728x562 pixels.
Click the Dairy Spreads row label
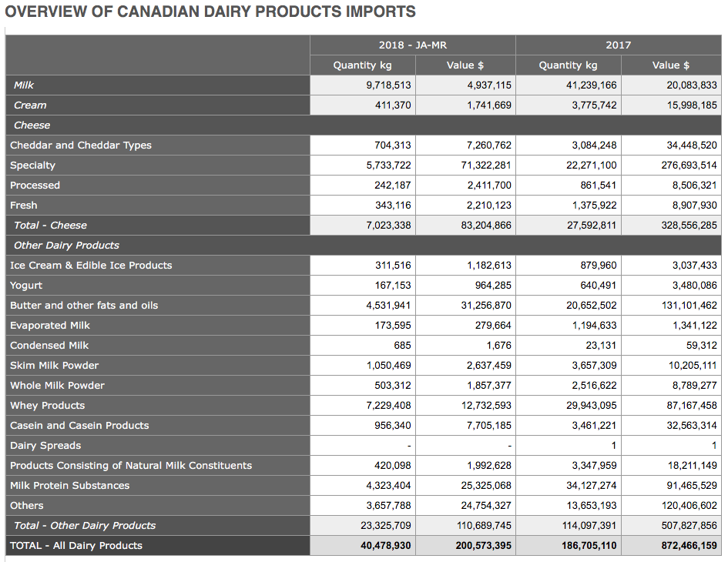tap(45, 446)
